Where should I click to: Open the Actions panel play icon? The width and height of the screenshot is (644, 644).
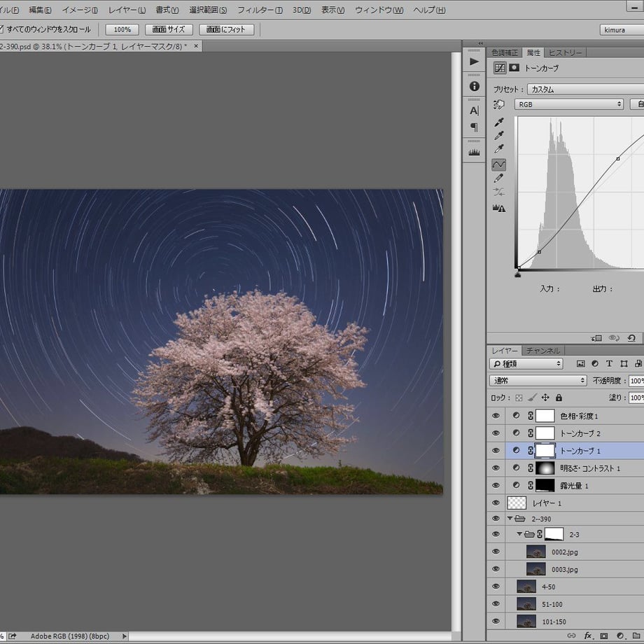pos(474,62)
